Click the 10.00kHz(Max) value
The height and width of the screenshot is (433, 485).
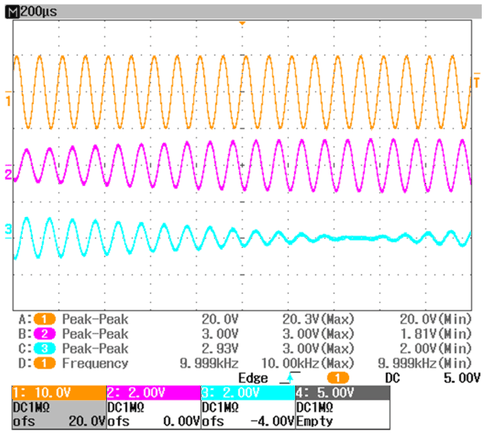[307, 363]
